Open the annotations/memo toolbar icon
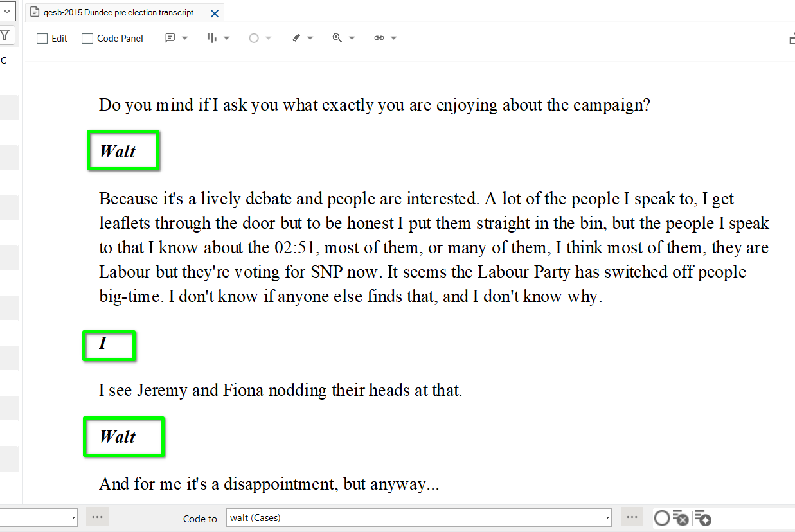 point(170,38)
